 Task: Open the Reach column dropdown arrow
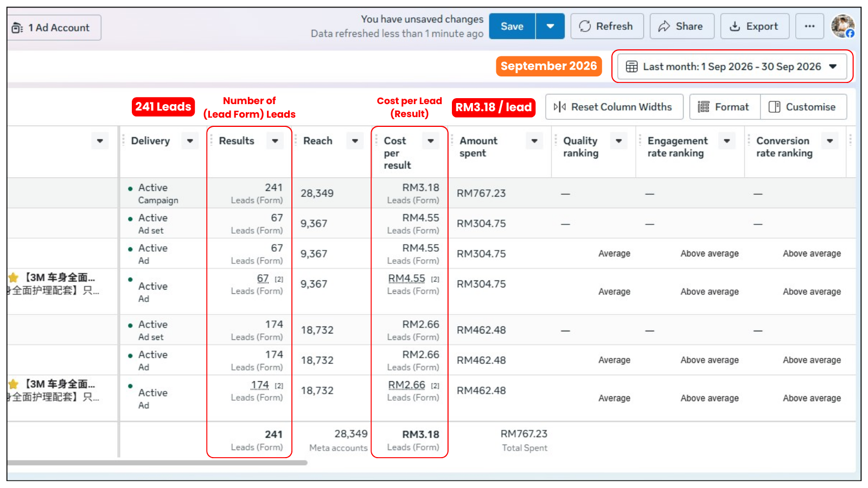pos(355,141)
